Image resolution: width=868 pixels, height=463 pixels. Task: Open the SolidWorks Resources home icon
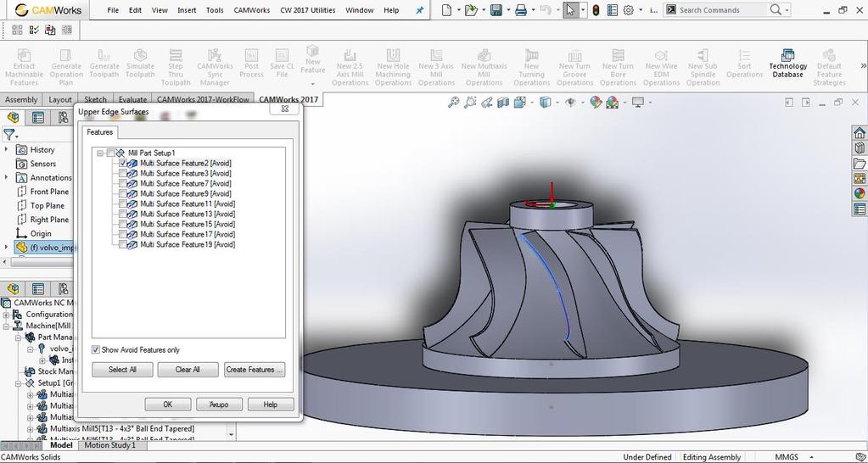click(x=860, y=133)
